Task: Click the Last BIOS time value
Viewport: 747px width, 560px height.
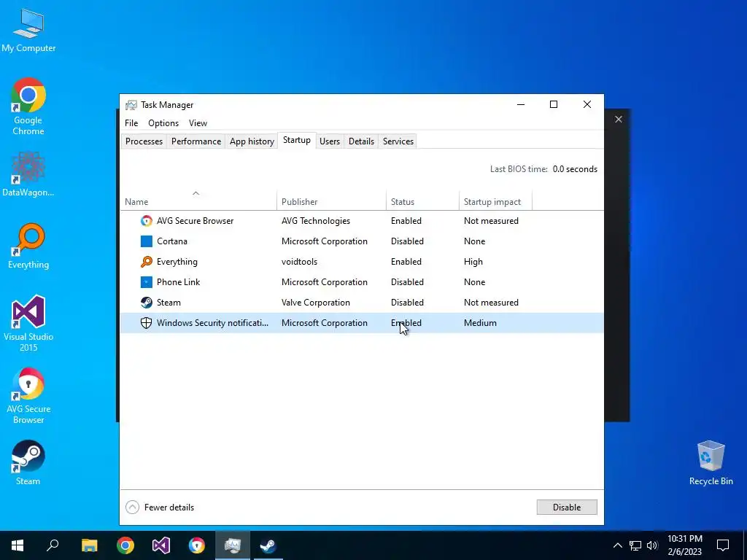Action: coord(575,169)
